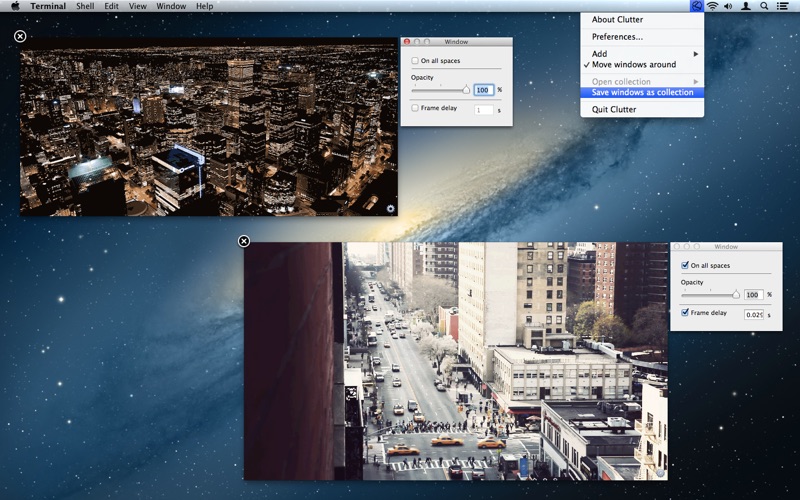Expand the Add submenu
Screen dimensions: 800x500
[642, 53]
